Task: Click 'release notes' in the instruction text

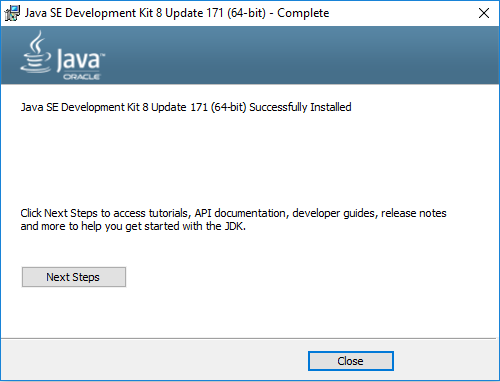Action: 414,213
